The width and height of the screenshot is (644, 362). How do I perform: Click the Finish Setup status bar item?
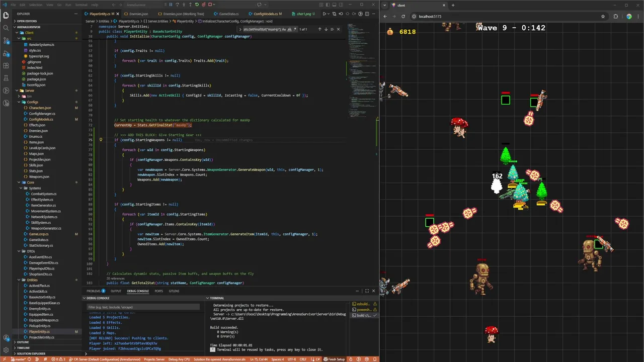(x=334, y=359)
